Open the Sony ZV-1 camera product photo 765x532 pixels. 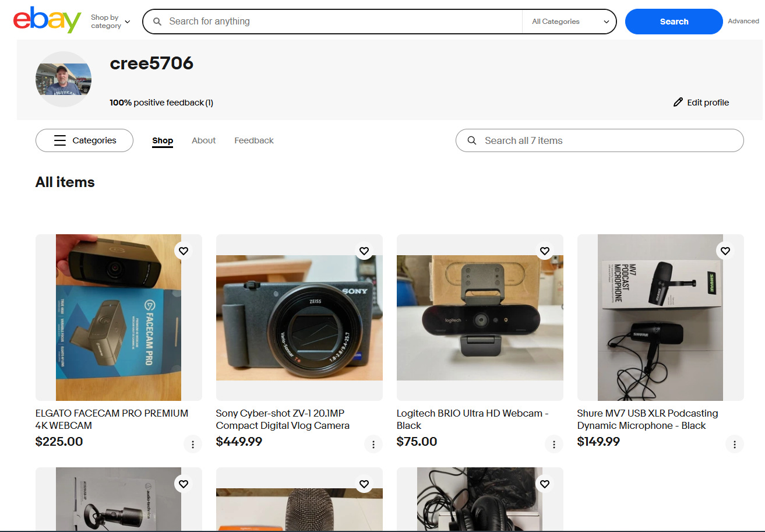[x=299, y=318]
